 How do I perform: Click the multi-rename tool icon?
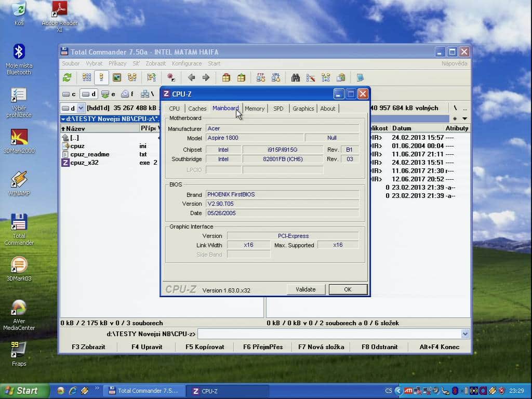click(311, 78)
